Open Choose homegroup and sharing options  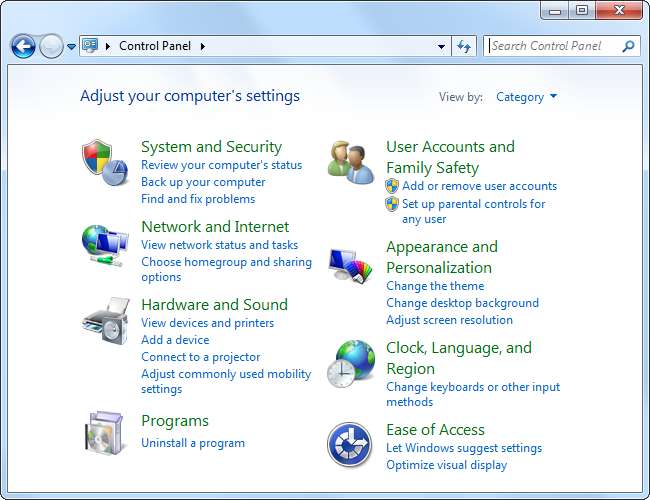(226, 269)
